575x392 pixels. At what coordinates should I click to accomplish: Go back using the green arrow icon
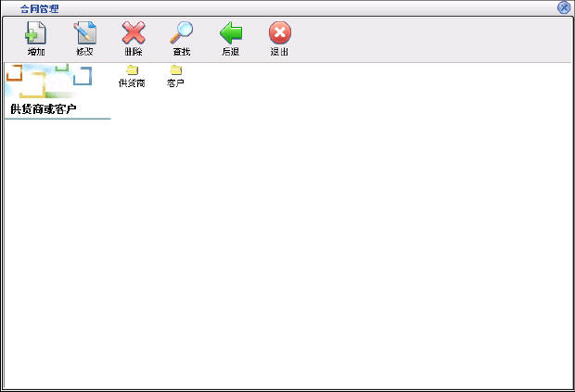tap(230, 33)
